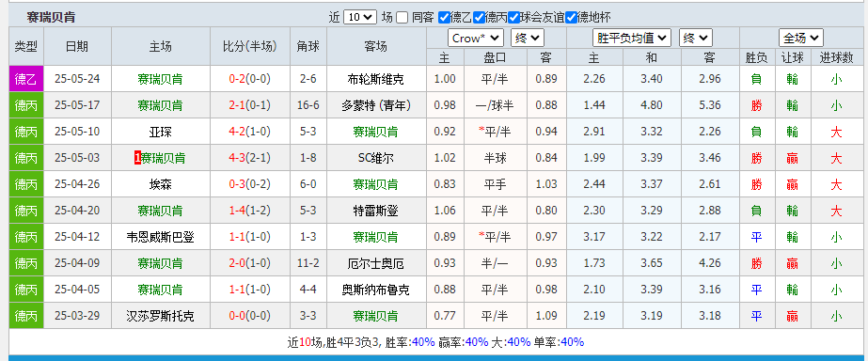Click the 进球数 column header
The image size is (868, 361).
(x=836, y=57)
